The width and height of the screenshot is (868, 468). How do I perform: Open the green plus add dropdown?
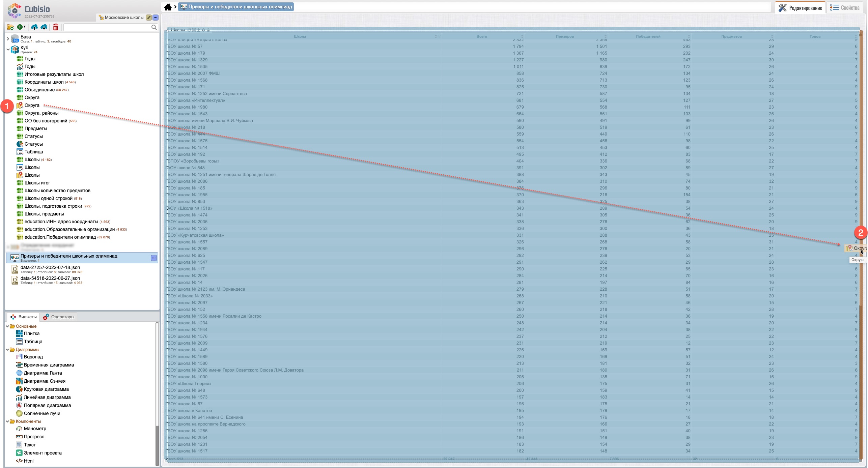click(21, 27)
